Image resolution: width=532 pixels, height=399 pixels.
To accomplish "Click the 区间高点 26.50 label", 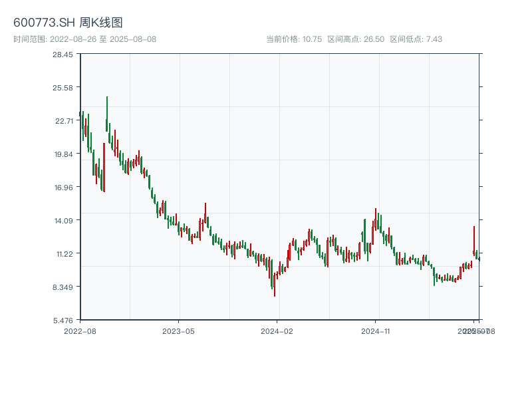I will click(x=356, y=39).
